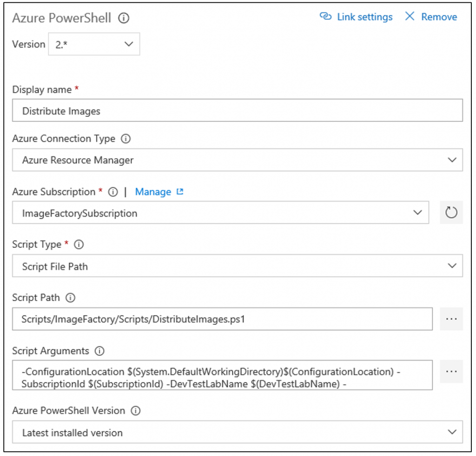Click the Version label
Screen dimensions: 476x456
tap(28, 44)
